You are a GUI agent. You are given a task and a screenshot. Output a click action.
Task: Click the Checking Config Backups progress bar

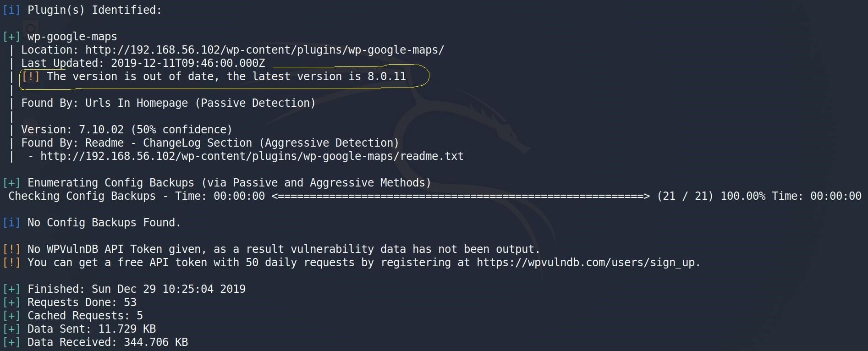461,196
